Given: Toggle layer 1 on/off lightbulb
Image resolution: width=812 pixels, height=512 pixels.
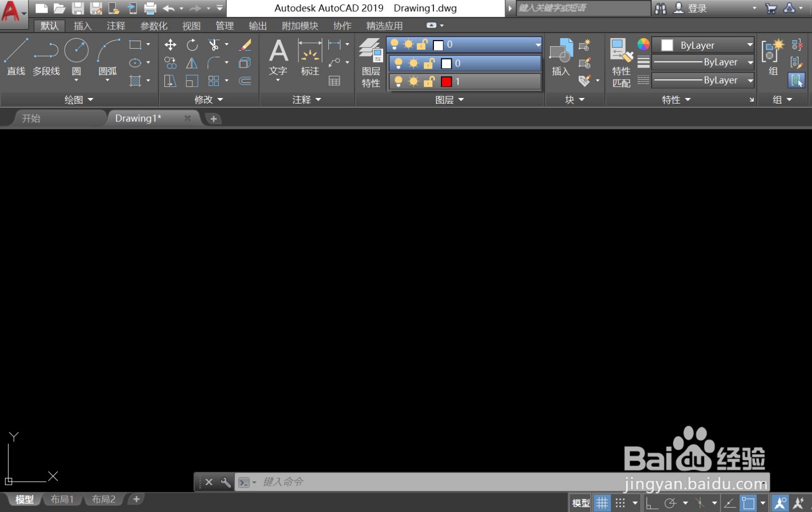Looking at the screenshot, I should (398, 81).
